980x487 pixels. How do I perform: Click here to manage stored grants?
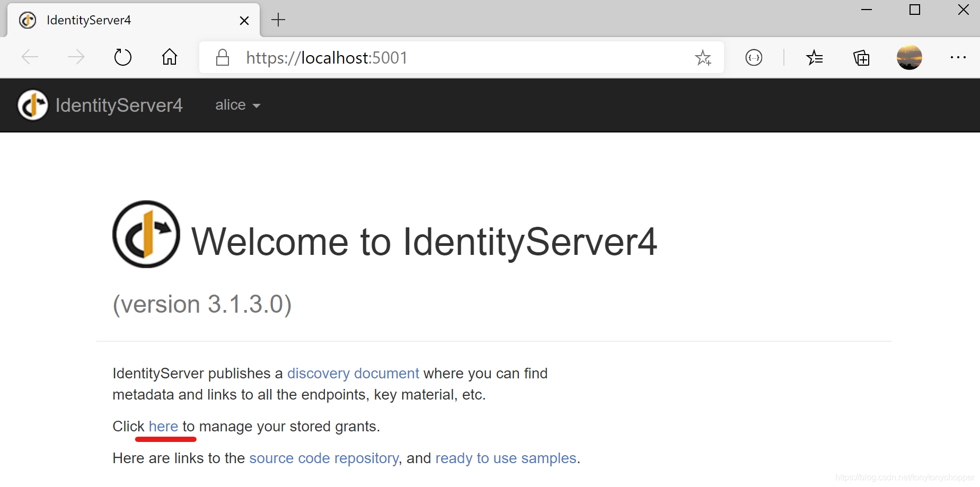(163, 426)
